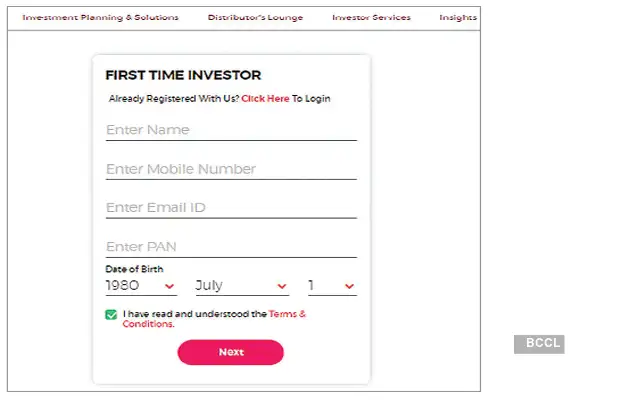Click the red chevron beside year 1980
Screen dimensions: 630x401
click(x=169, y=287)
